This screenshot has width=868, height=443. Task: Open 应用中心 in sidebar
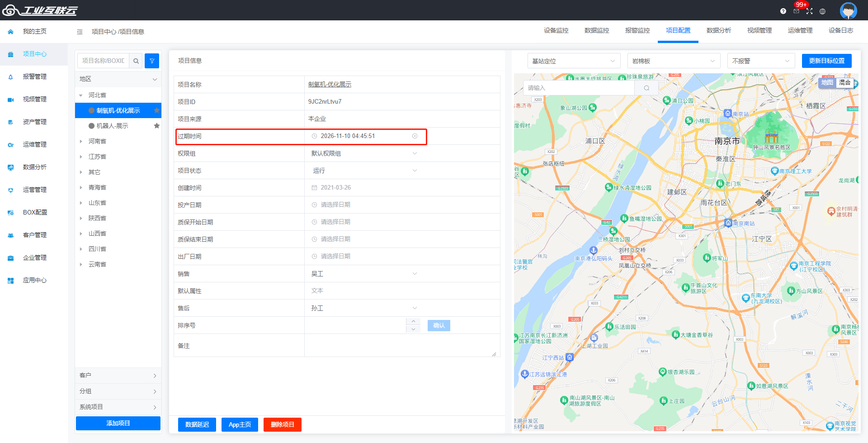click(34, 280)
